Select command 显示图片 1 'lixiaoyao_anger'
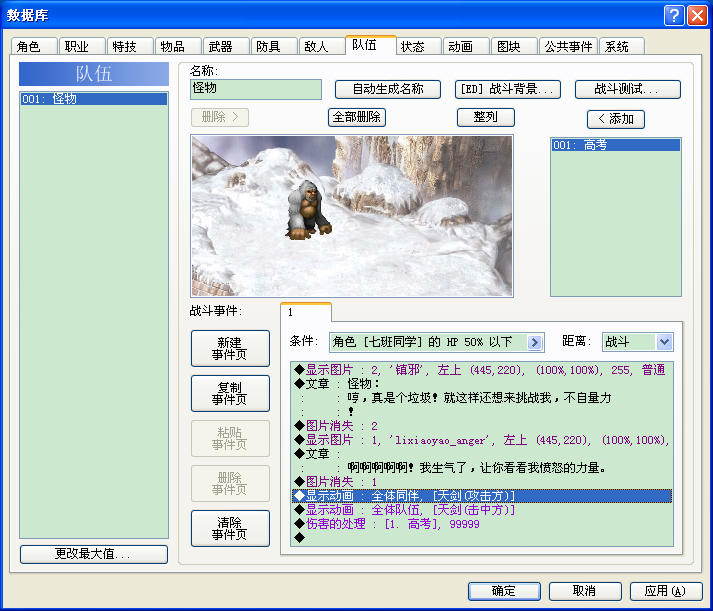 coord(482,440)
